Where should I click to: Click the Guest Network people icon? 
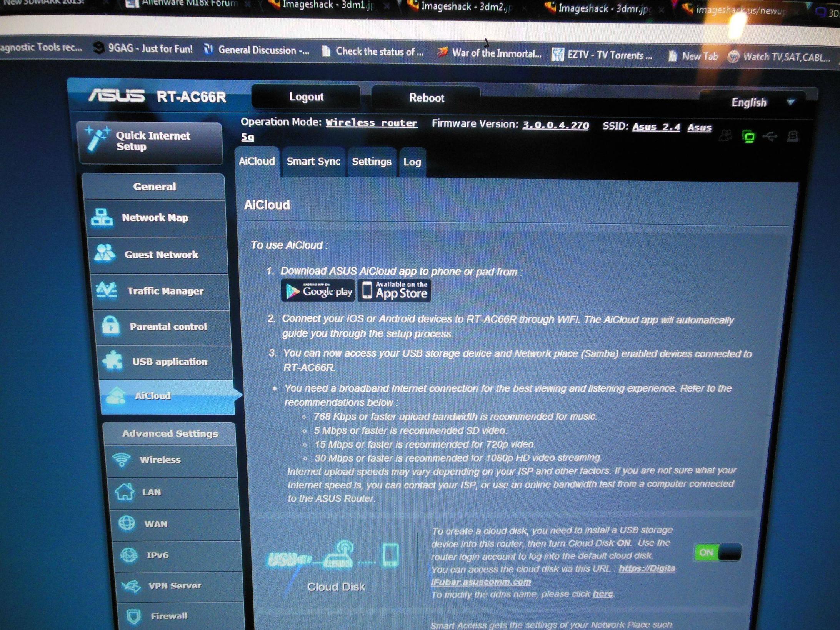[x=104, y=253]
